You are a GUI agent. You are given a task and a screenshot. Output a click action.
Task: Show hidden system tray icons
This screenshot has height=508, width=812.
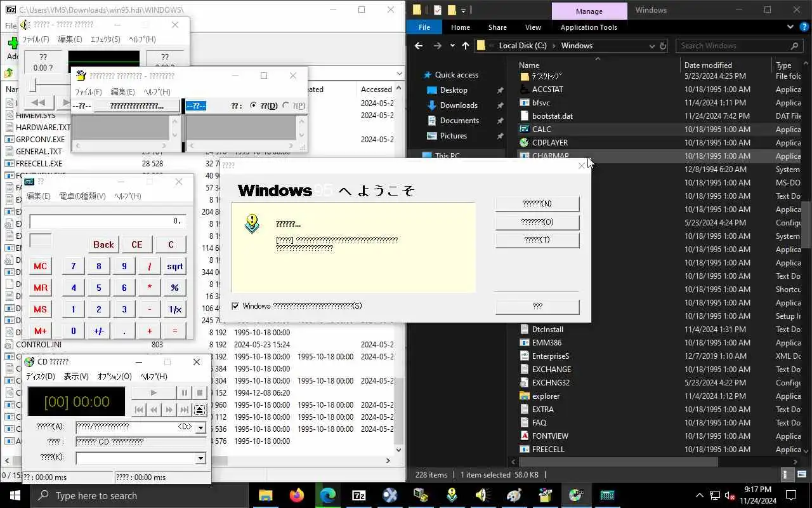700,495
